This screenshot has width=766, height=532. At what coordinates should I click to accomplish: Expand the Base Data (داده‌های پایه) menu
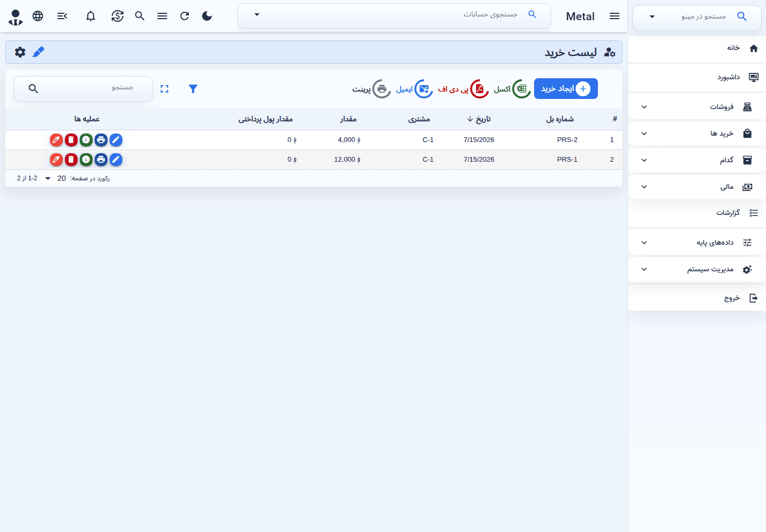[x=697, y=243]
